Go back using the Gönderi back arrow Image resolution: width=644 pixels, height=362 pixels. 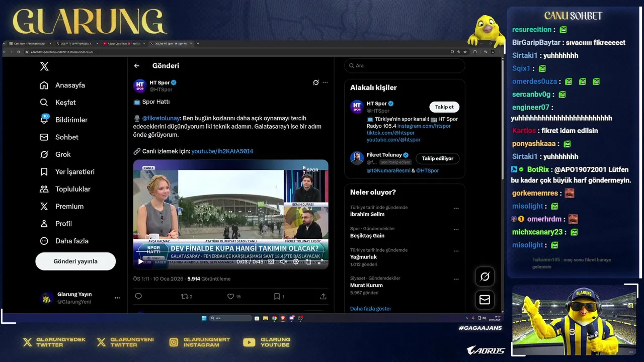tap(136, 66)
